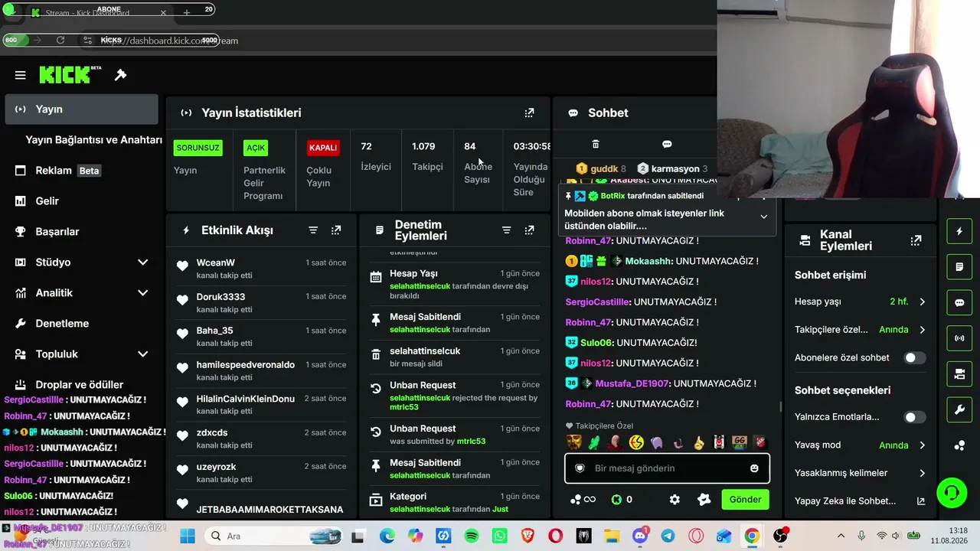Open Denetim Eylemleri filter options
Image resolution: width=980 pixels, height=551 pixels.
click(x=506, y=230)
